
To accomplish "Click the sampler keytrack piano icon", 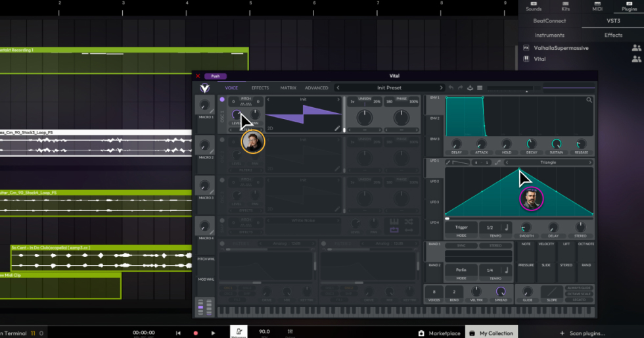I will click(x=394, y=222).
